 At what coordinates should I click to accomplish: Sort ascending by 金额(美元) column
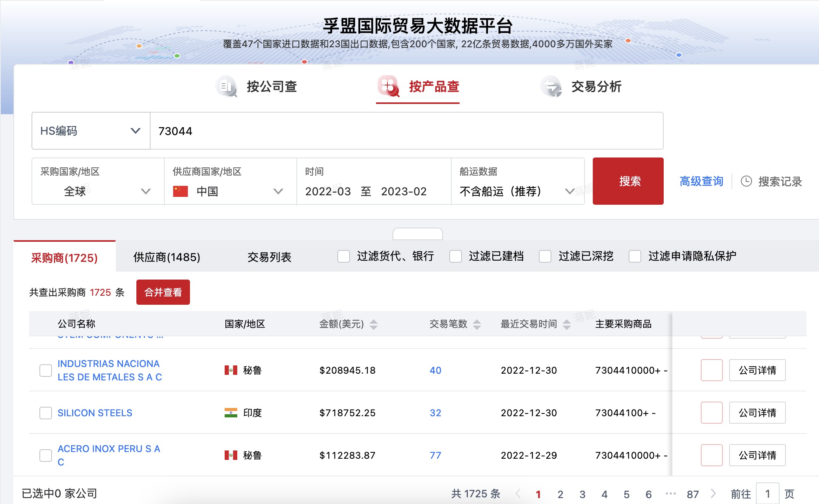(373, 322)
